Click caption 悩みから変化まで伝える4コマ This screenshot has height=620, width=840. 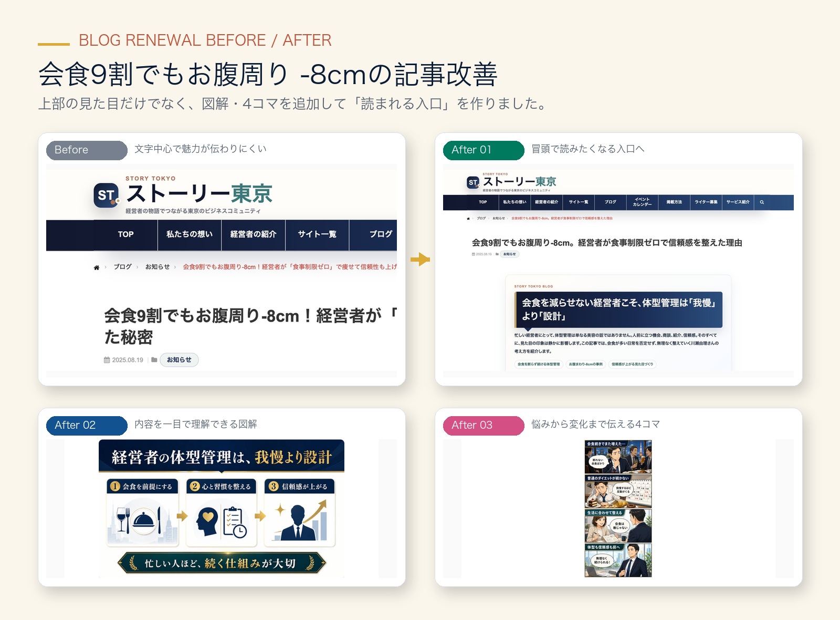pos(596,425)
